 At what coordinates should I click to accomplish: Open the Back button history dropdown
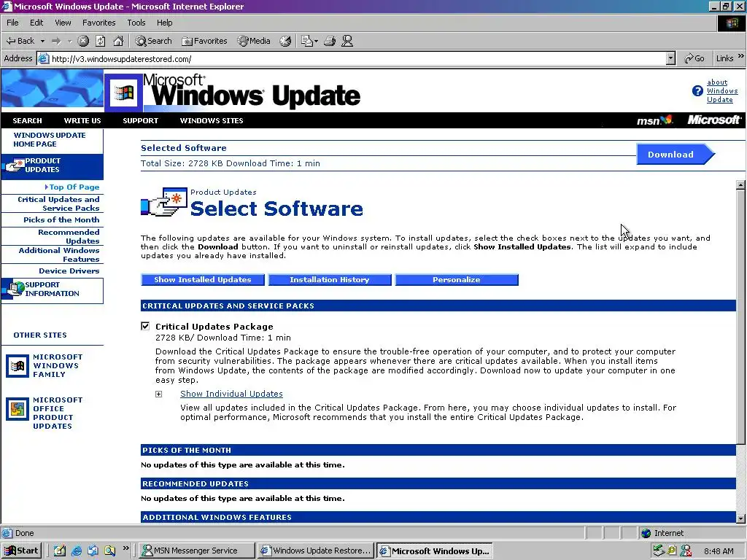tap(42, 41)
